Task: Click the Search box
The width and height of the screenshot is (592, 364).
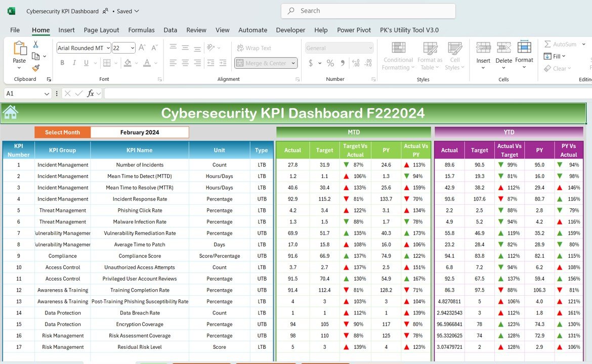Action: click(x=368, y=11)
